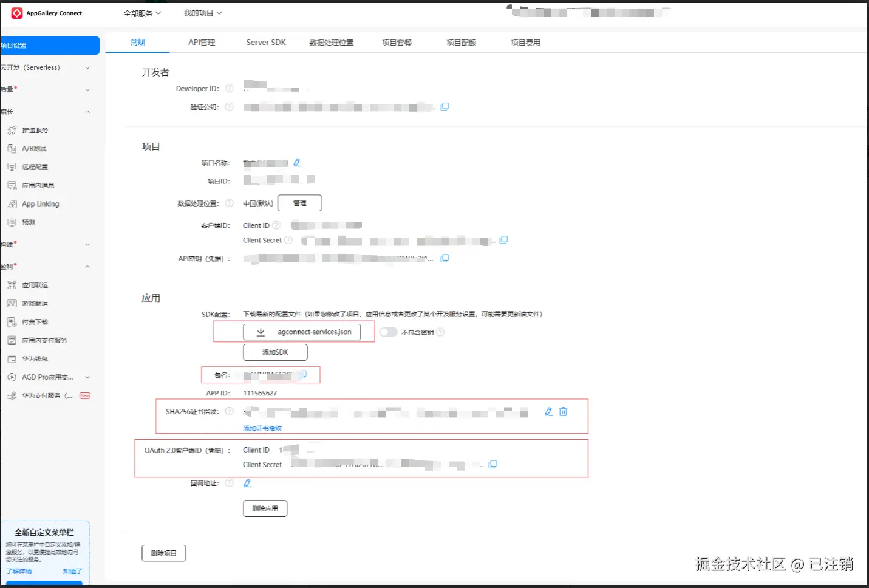Viewport: 869px width, 588px height.
Task: Switch to the API管理 tab
Action: (x=202, y=43)
